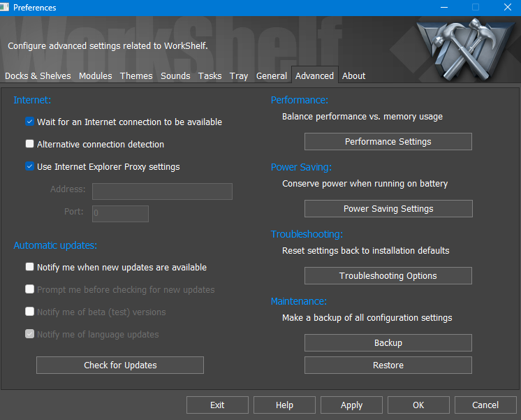This screenshot has height=420, width=521.
Task: Show the About tab
Action: click(x=353, y=76)
